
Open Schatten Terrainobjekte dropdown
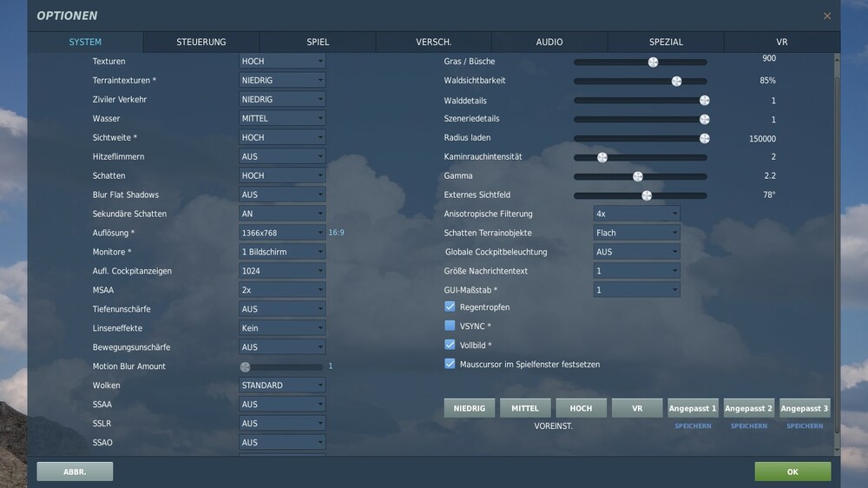pyautogui.click(x=636, y=233)
